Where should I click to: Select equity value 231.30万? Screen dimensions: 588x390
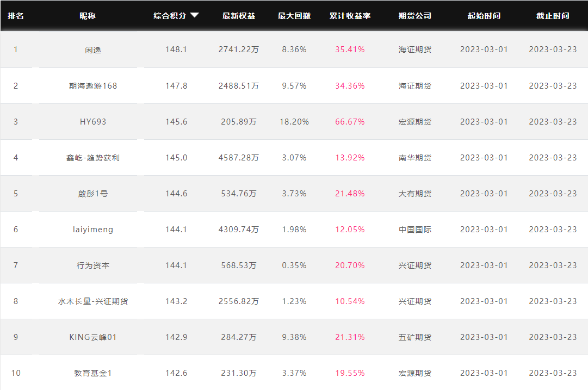point(238,373)
